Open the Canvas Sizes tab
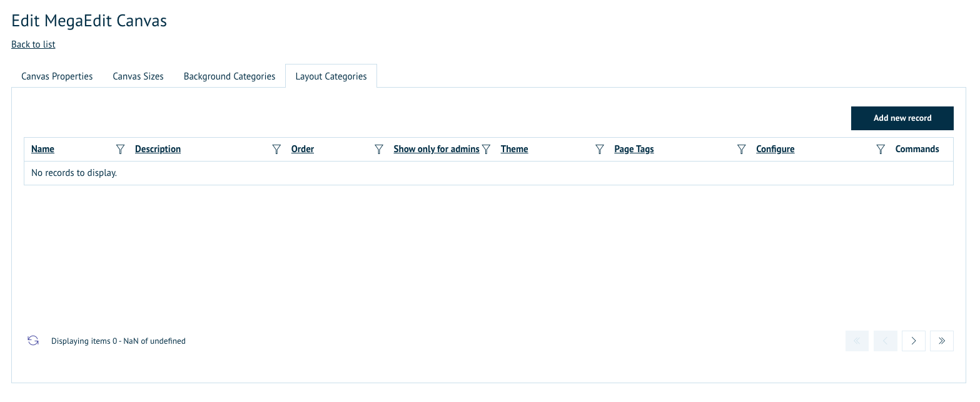 pos(138,76)
